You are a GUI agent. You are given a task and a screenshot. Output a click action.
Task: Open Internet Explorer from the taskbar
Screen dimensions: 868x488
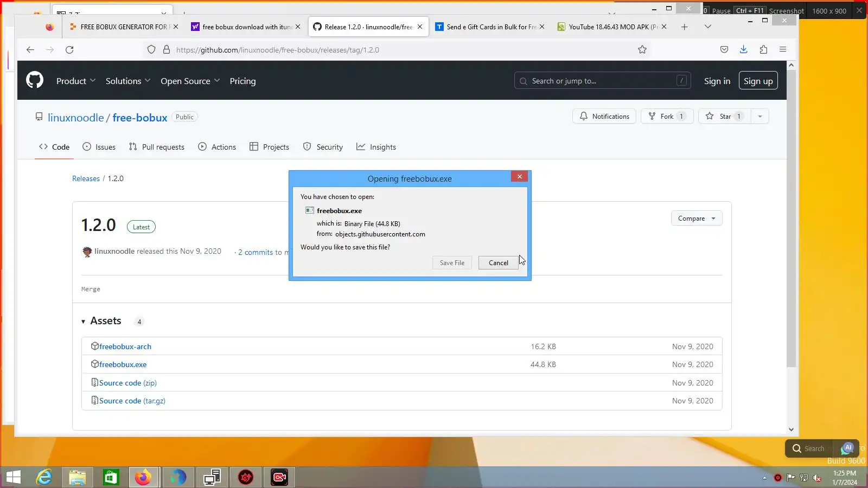coord(44,477)
